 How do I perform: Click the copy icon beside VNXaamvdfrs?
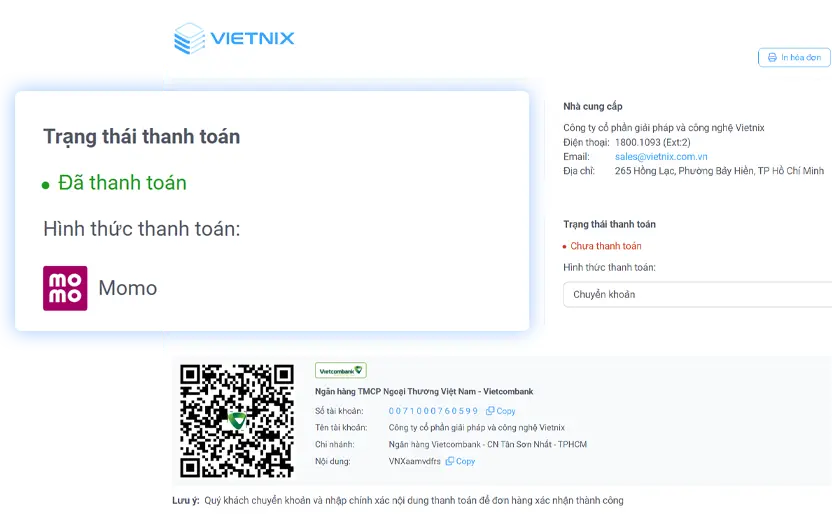[449, 461]
